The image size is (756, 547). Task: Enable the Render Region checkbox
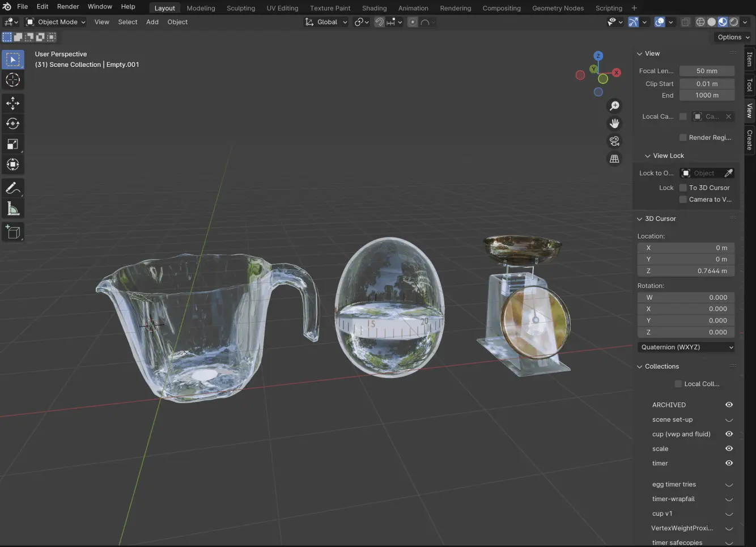point(683,137)
